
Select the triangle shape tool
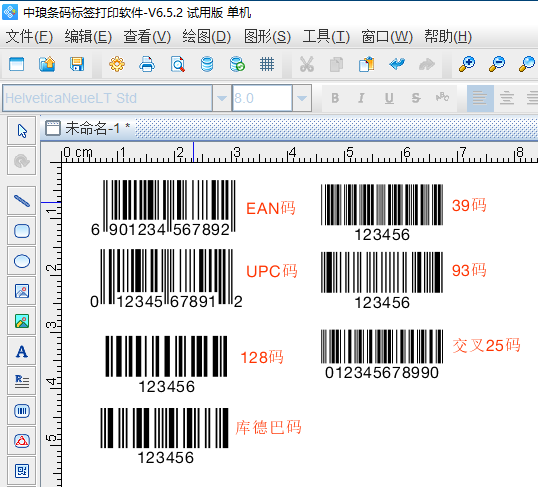click(22, 441)
